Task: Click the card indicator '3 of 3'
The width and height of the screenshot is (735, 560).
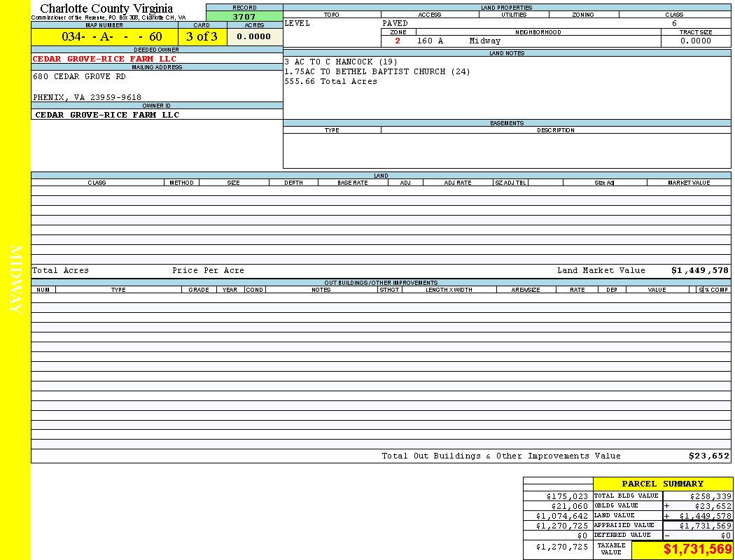Action: coord(202,37)
